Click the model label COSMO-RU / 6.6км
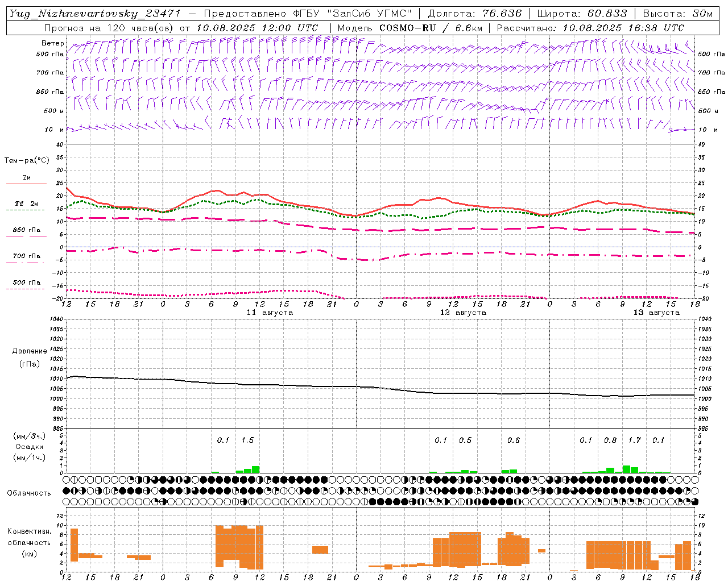 click(x=431, y=28)
